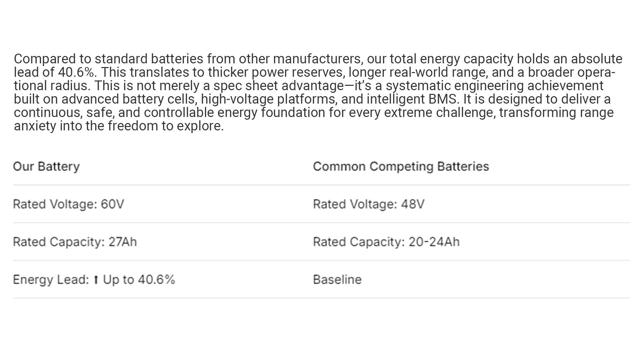Click the "systematic engineering achievement" phrase
Image resolution: width=644 pixels, height=362 pixels.
pyautogui.click(x=494, y=86)
